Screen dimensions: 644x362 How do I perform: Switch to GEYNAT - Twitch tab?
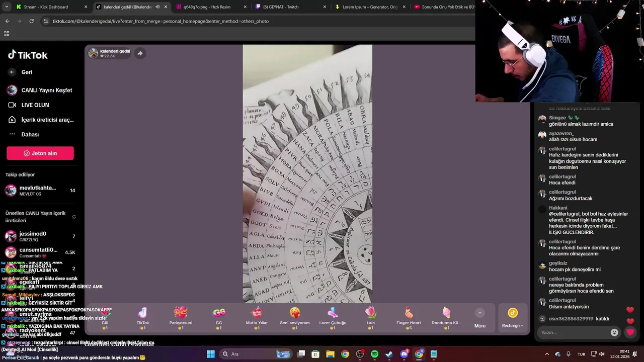291,7
